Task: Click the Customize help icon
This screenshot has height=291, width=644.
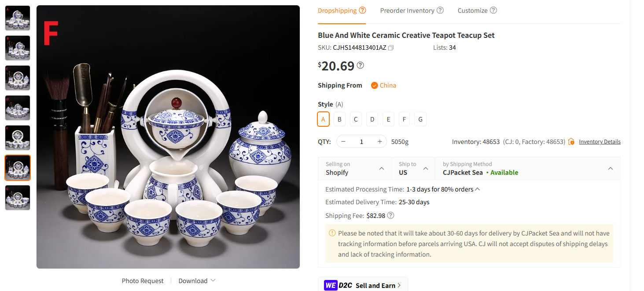Action: [x=493, y=10]
